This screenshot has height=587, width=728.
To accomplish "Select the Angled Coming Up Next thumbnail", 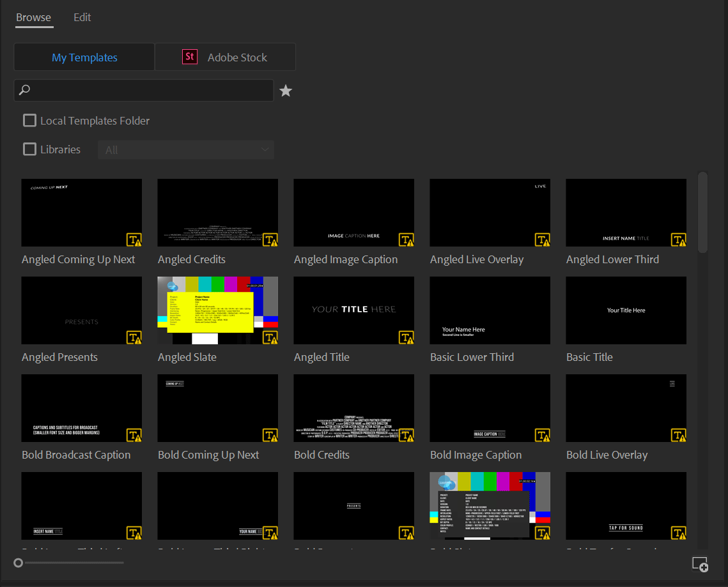I will click(82, 213).
